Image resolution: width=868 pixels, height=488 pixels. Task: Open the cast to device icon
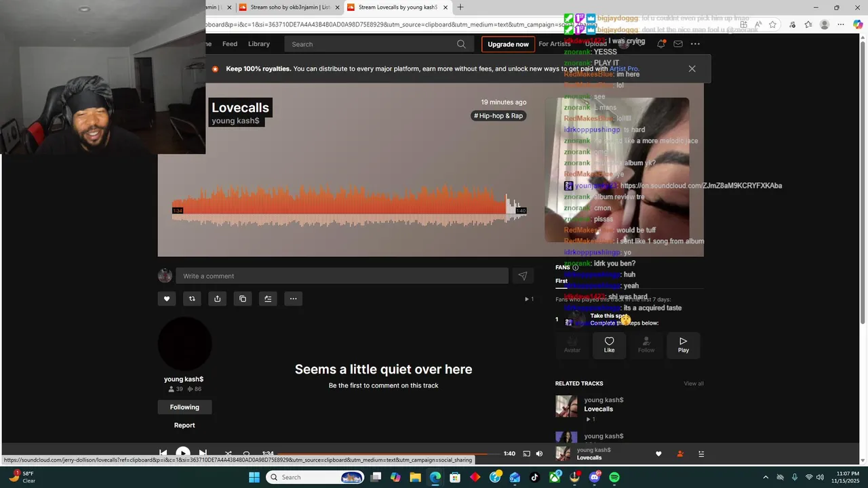(x=526, y=453)
